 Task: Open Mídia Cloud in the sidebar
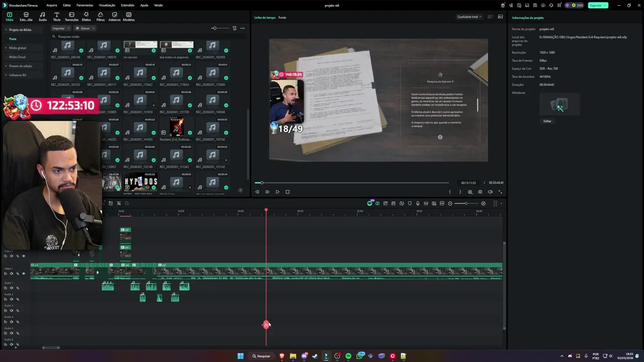[x=17, y=57]
